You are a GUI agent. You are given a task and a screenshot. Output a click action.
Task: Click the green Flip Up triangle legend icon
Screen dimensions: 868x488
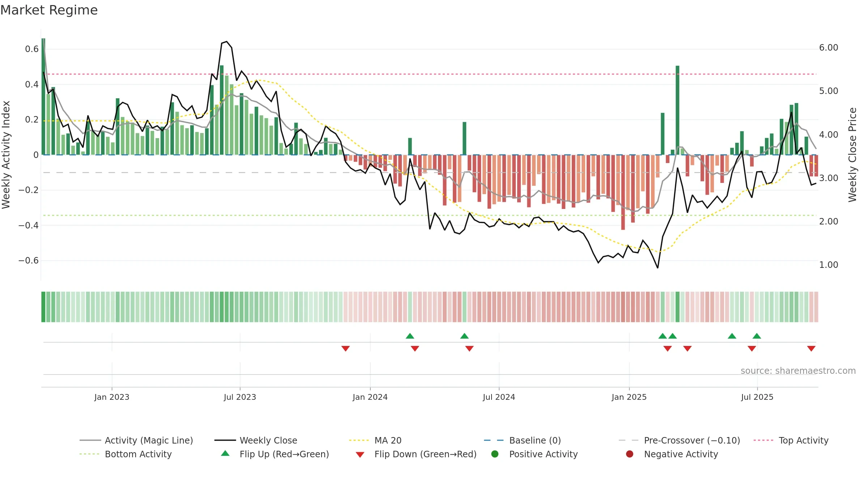(225, 453)
